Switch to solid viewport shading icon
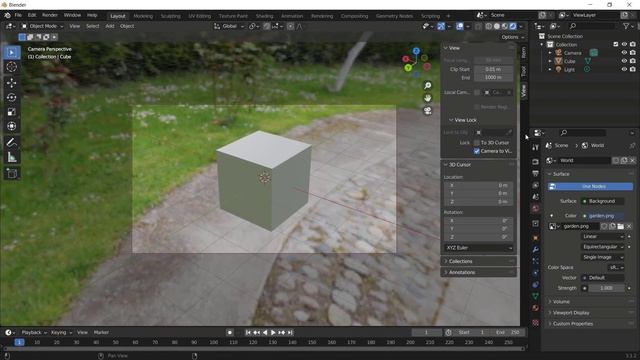 pos(496,26)
